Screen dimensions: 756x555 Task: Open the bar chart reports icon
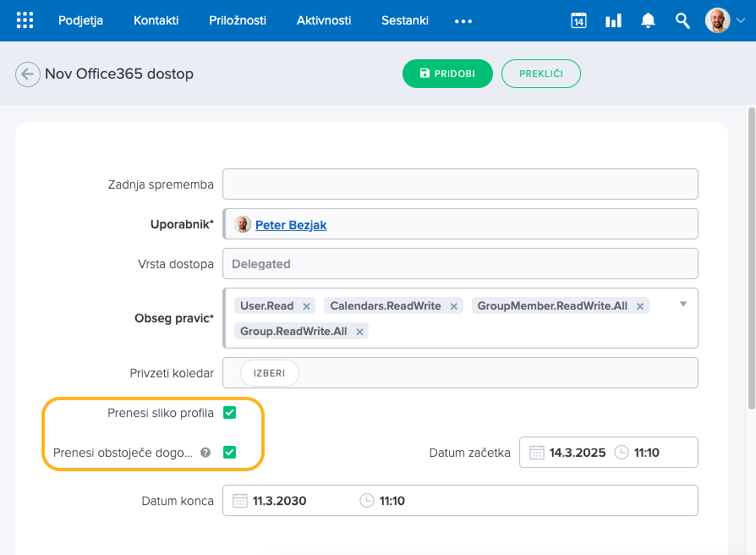tap(613, 20)
